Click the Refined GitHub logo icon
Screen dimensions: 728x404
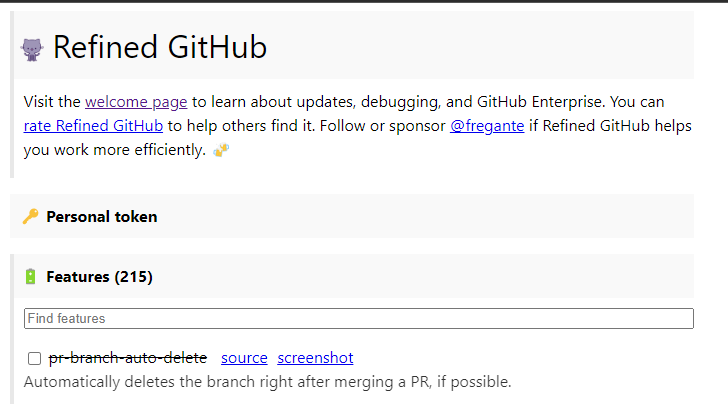(33, 48)
